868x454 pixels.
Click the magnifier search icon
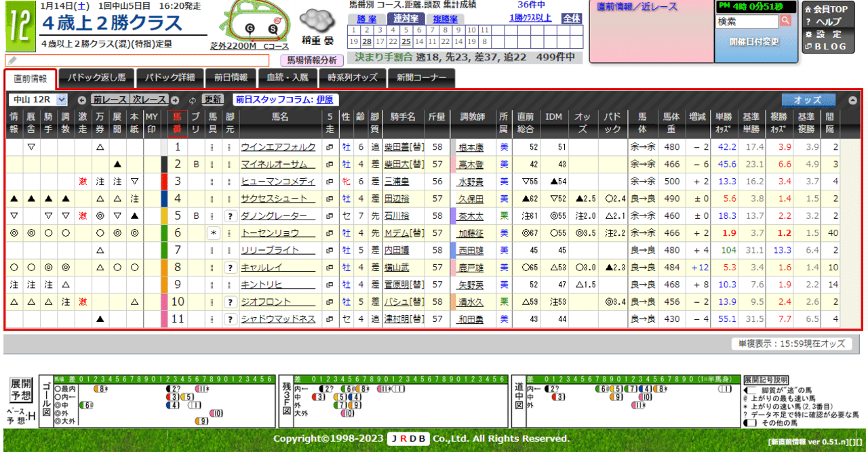(785, 20)
